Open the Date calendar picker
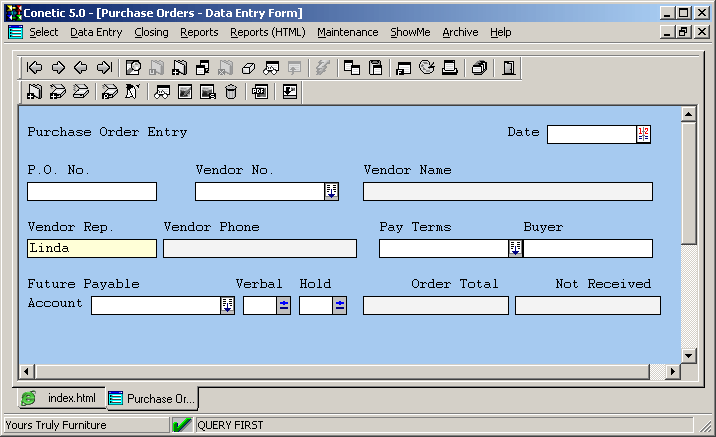 click(x=643, y=135)
